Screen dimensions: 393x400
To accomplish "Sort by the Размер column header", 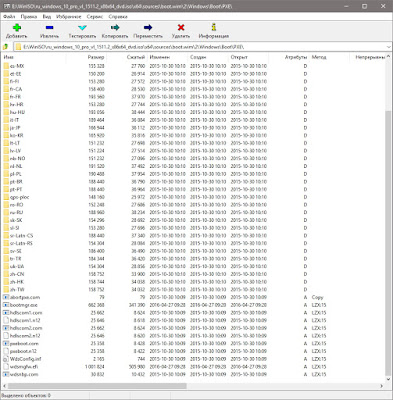I will pos(86,57).
